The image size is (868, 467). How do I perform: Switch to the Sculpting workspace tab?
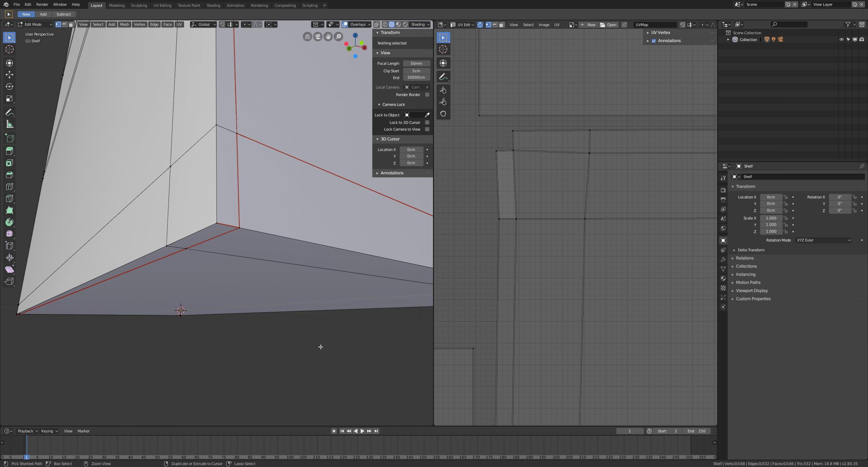(139, 5)
